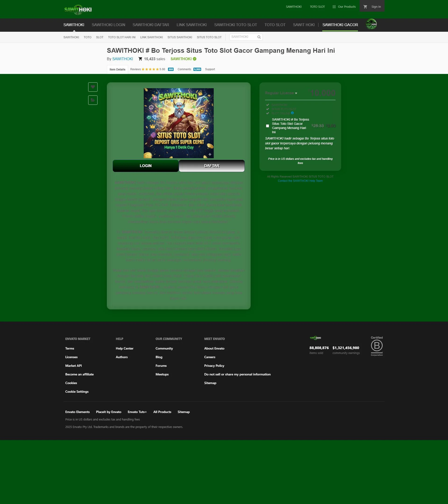Click the blue info icon beside SLOT ONLINE
The image size is (448, 504).
(292, 113)
